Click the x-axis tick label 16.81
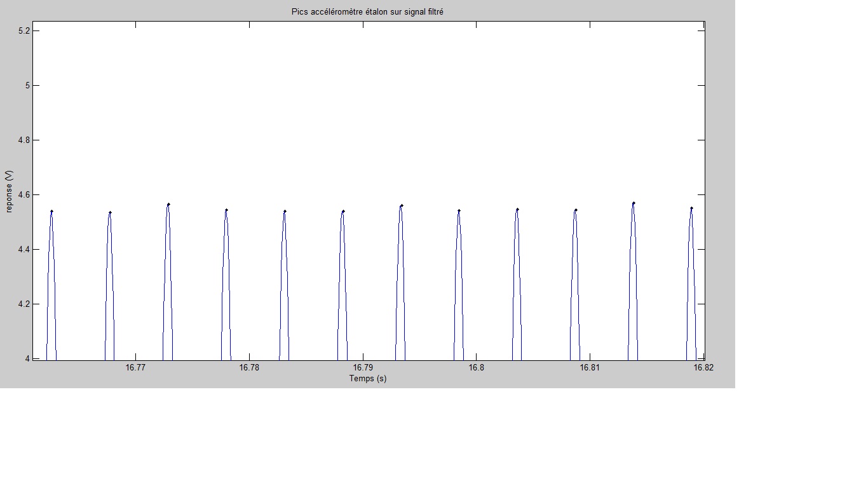Screen dimensions: 868x488 [590, 368]
